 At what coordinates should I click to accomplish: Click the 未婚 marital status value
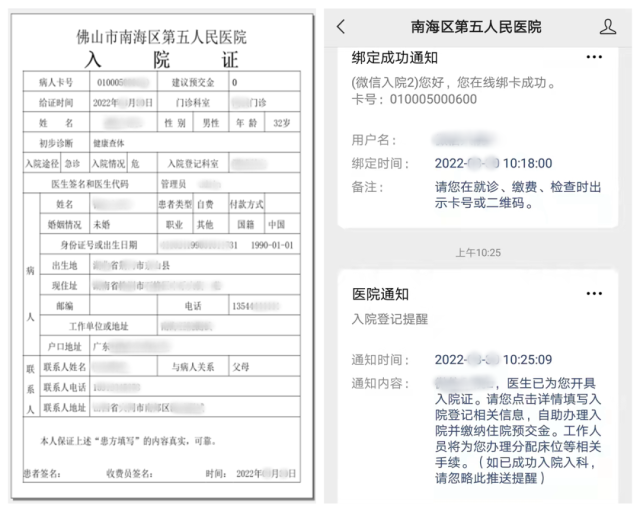pos(102,225)
